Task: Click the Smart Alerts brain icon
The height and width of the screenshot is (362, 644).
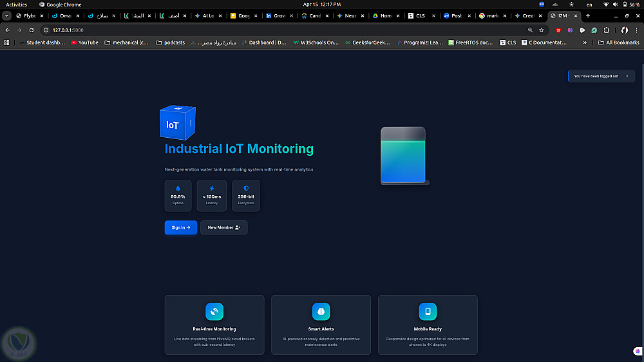Action: 321,312
